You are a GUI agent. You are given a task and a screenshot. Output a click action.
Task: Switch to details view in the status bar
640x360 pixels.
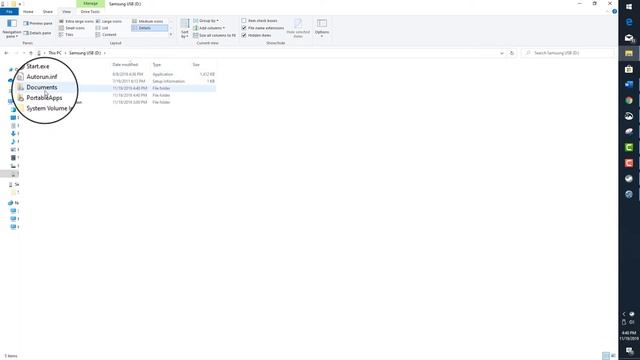[606, 356]
